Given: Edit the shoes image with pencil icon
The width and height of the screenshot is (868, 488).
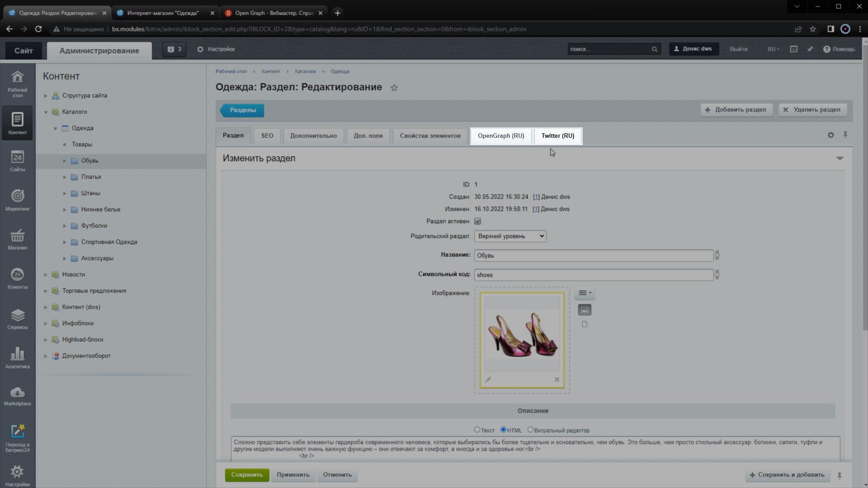Looking at the screenshot, I should [488, 380].
